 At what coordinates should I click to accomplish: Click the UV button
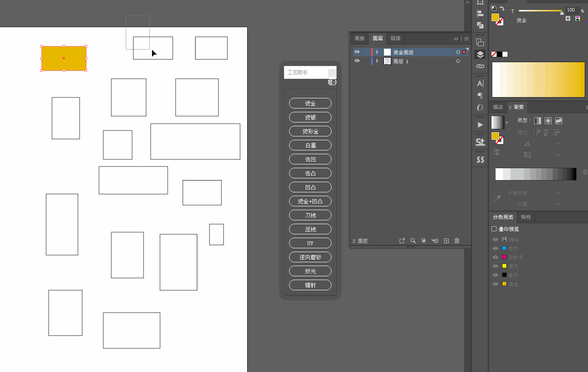click(x=310, y=243)
